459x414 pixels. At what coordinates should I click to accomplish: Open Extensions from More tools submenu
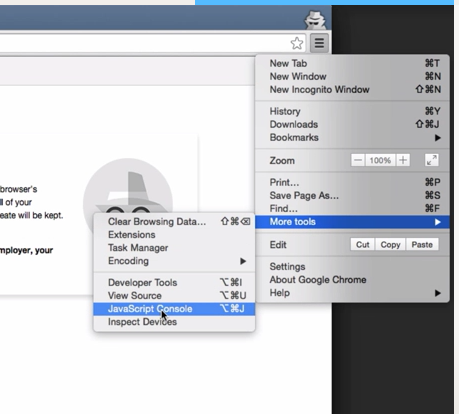174,235
